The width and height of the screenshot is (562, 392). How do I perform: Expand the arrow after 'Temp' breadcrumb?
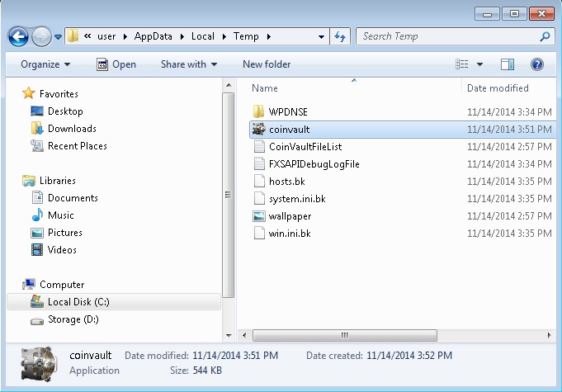click(x=269, y=36)
